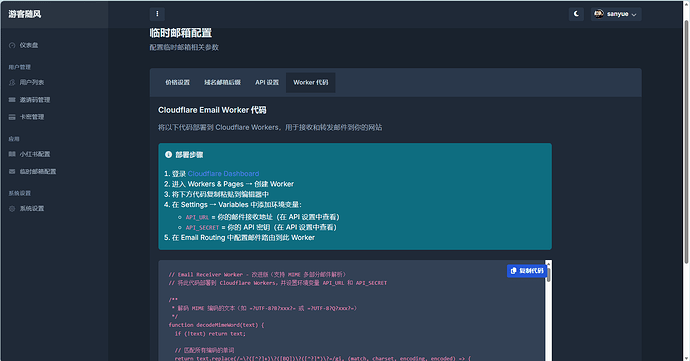Toggle dark mode with moon icon
The height and width of the screenshot is (361, 690).
point(576,14)
